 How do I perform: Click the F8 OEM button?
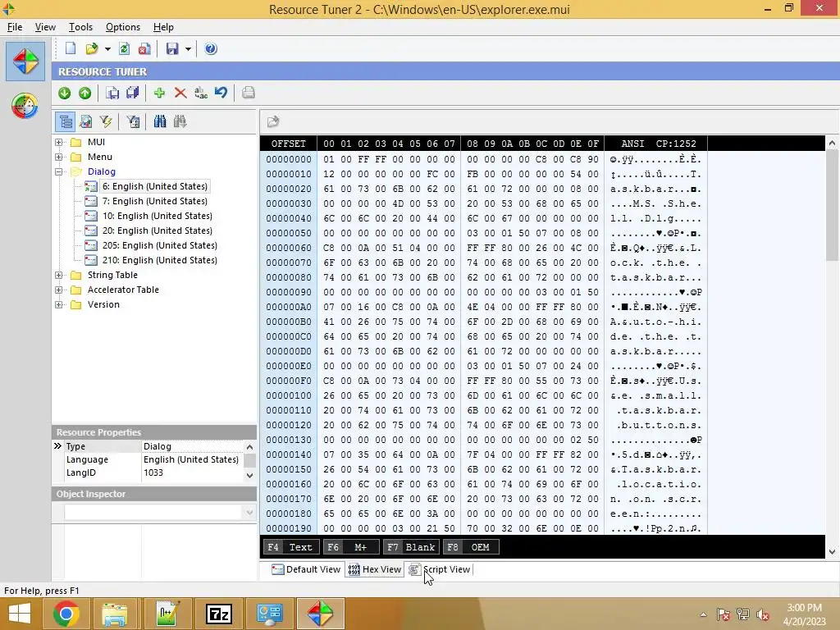point(471,547)
